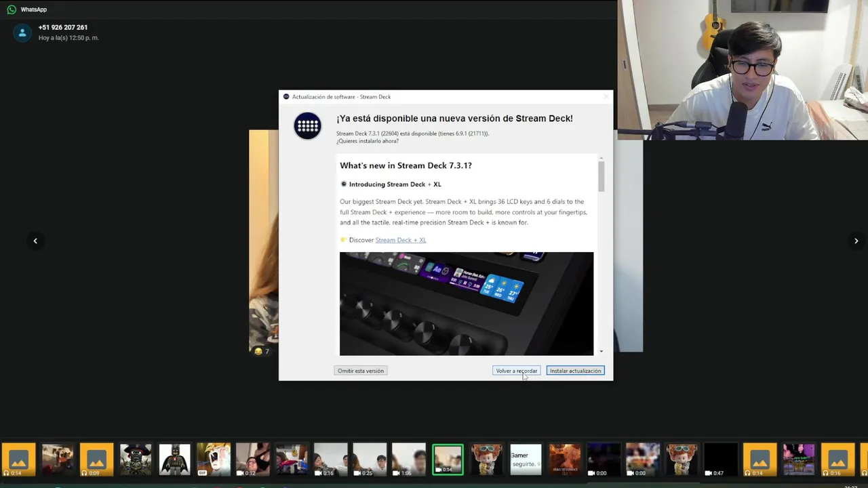Choose Volver a recordar button

[x=516, y=371]
